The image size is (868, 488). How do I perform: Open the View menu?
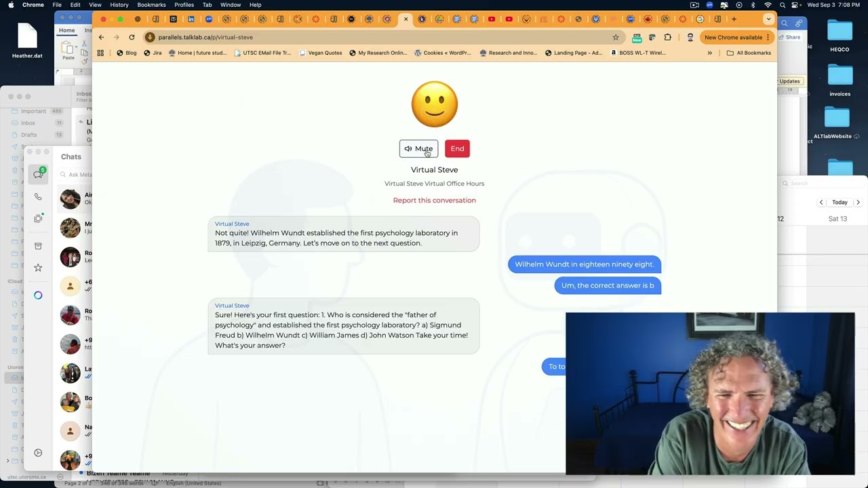click(95, 5)
